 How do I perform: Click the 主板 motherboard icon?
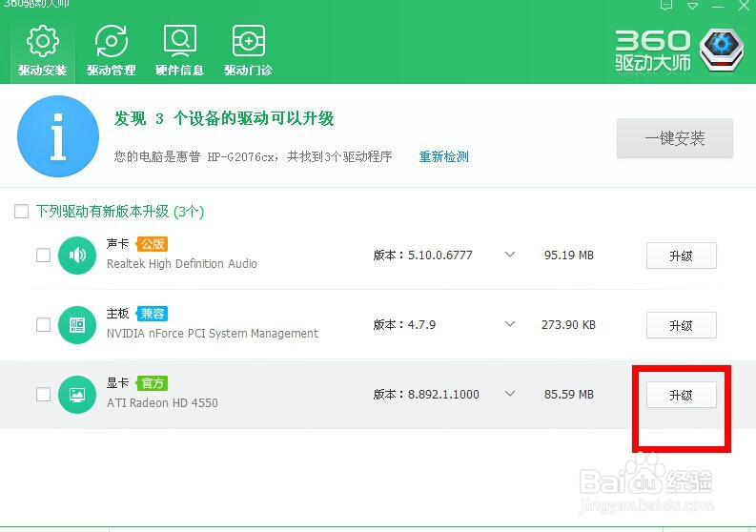click(77, 324)
